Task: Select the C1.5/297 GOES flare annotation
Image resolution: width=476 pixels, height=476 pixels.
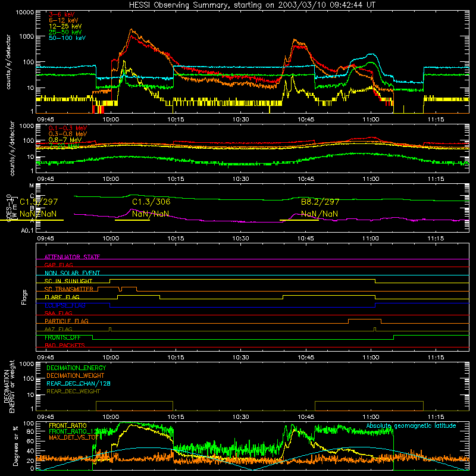Action: [39, 202]
